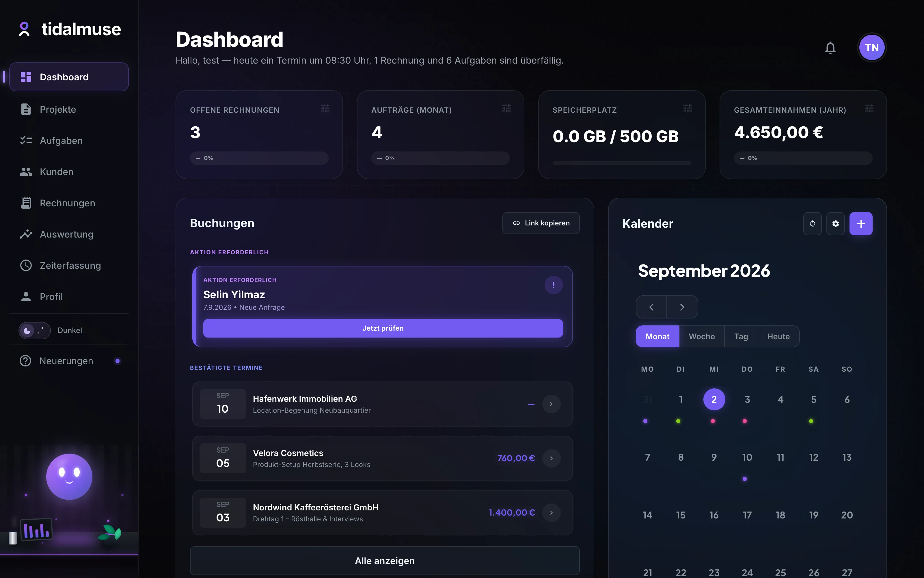
Task: Click Link kopieren button
Action: point(541,223)
